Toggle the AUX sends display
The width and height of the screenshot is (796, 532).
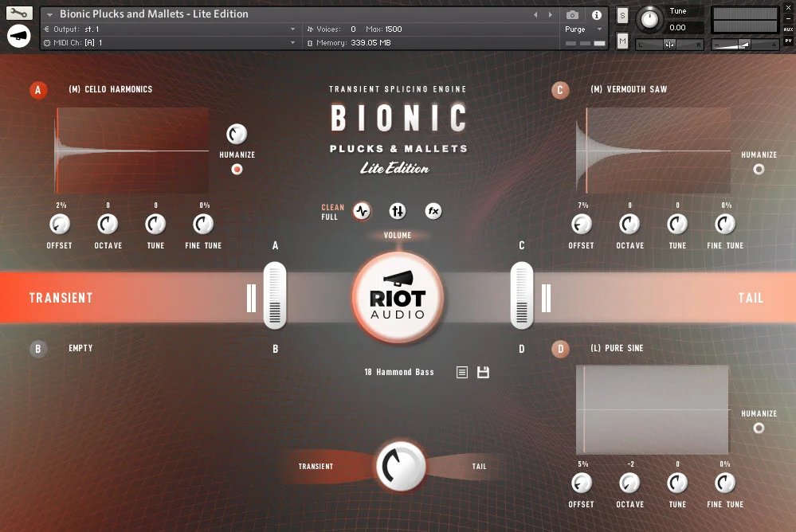click(x=788, y=29)
